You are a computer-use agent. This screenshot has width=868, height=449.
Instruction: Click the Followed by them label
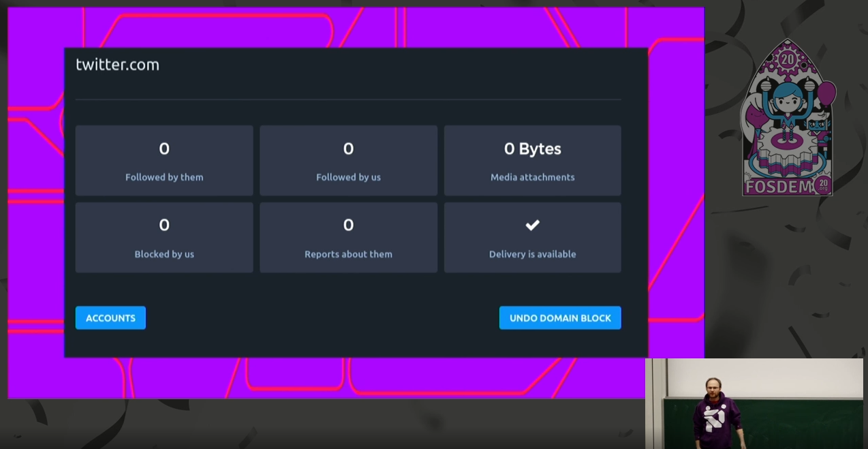click(x=164, y=177)
